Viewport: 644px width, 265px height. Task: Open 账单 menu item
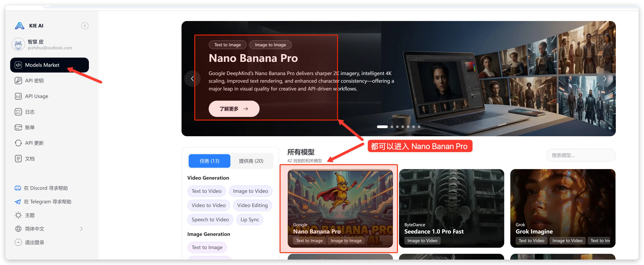click(50, 128)
